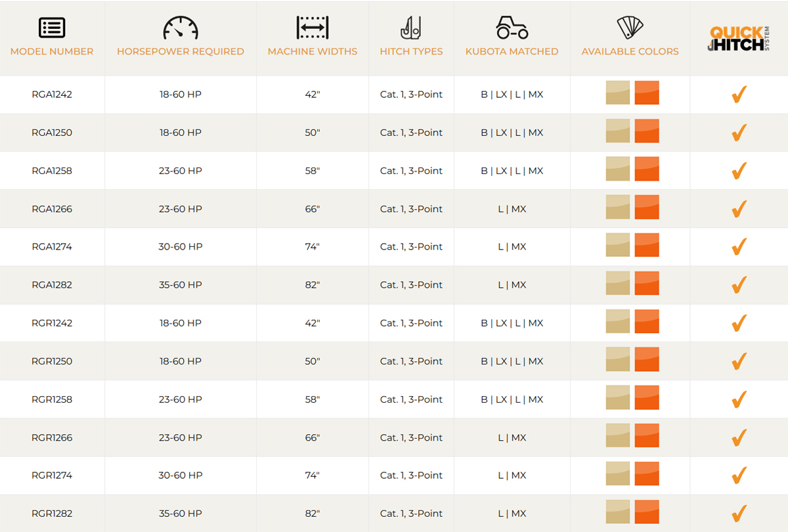Click the RGR1242 model number
The image size is (788, 532).
coord(52,323)
